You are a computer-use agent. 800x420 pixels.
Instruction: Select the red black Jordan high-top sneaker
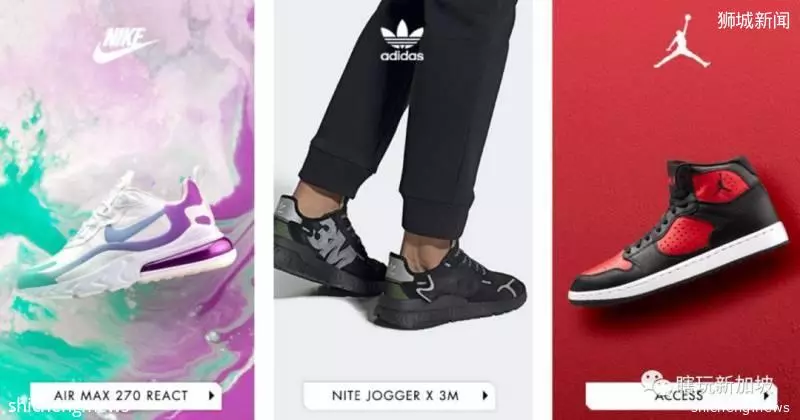pos(679,230)
